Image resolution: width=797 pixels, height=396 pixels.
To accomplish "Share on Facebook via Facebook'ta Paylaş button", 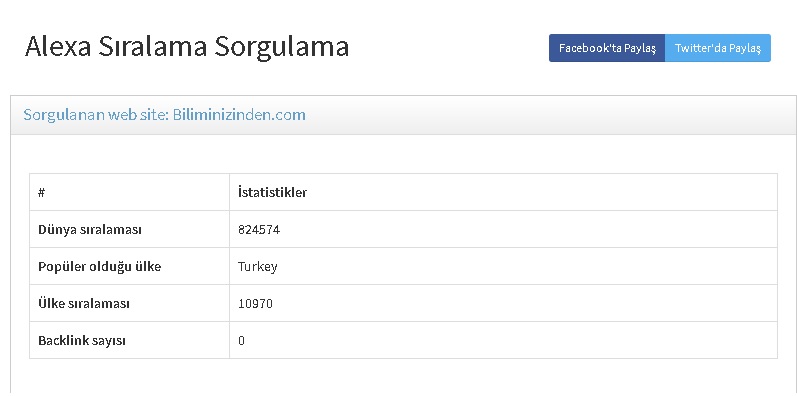I will [607, 48].
